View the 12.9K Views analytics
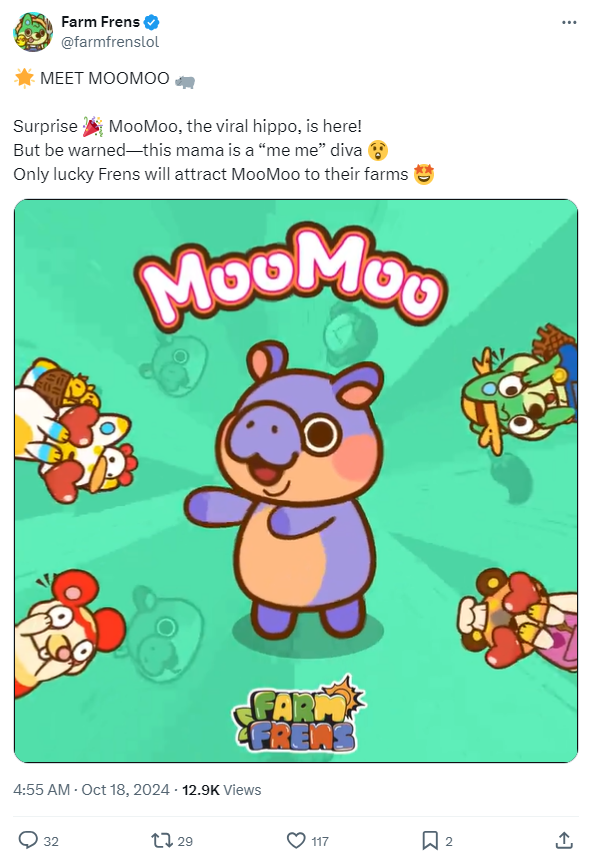This screenshot has height=862, width=593. coord(221,789)
